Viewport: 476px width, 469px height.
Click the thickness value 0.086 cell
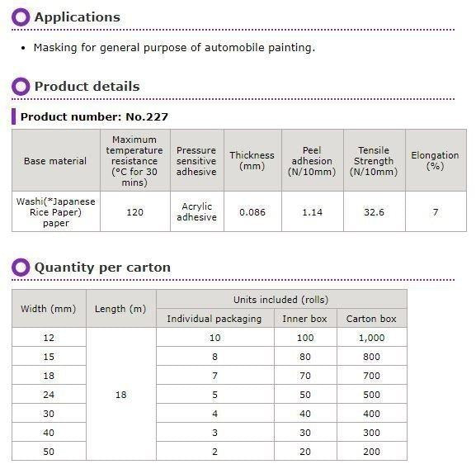coord(252,211)
